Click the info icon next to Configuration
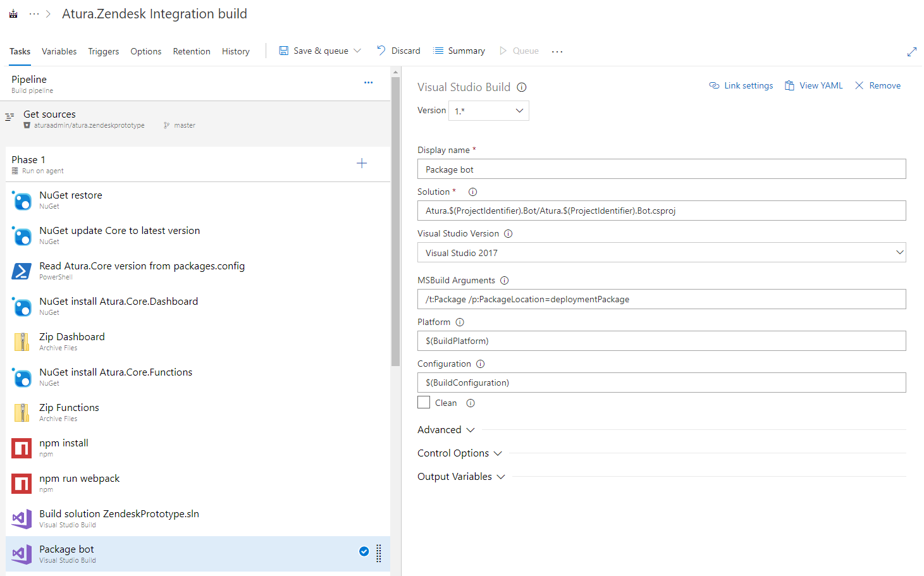This screenshot has height=576, width=924. (x=480, y=364)
